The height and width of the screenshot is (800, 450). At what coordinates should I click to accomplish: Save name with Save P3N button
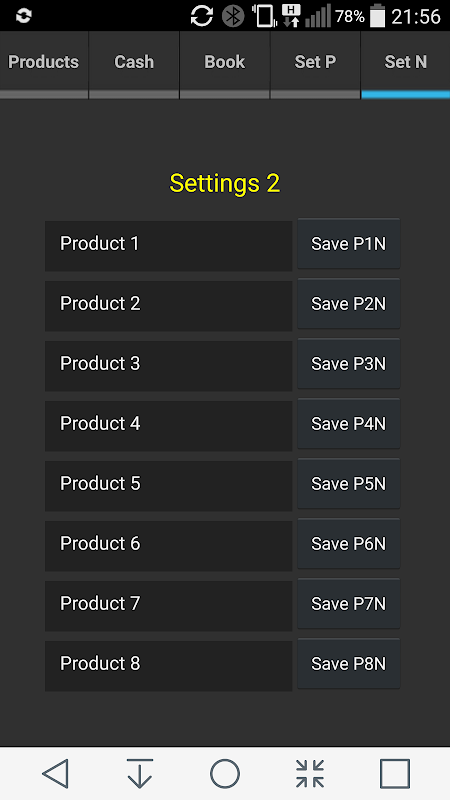coord(348,363)
